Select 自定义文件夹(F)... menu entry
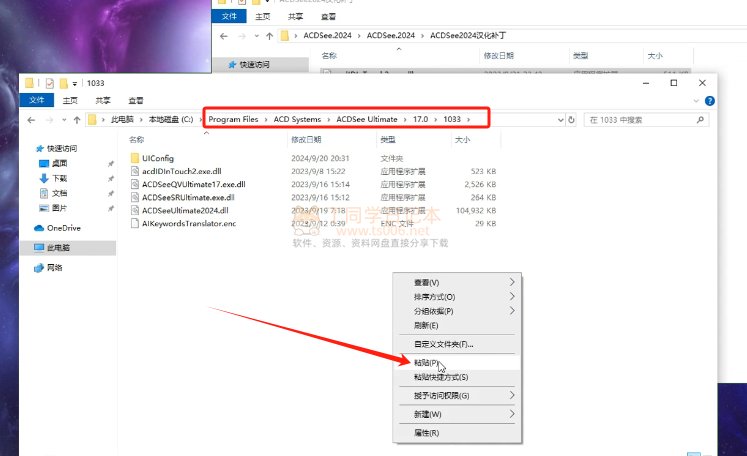The height and width of the screenshot is (456, 747). (457, 344)
